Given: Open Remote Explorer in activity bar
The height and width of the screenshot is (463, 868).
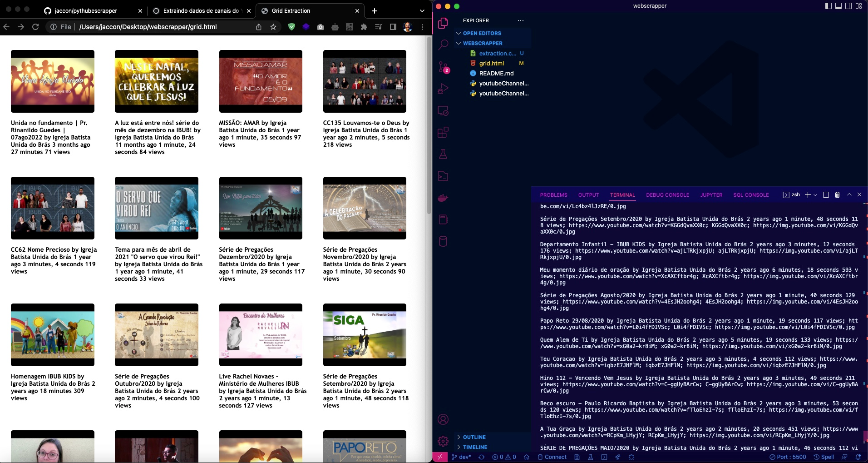Looking at the screenshot, I should click(x=443, y=111).
